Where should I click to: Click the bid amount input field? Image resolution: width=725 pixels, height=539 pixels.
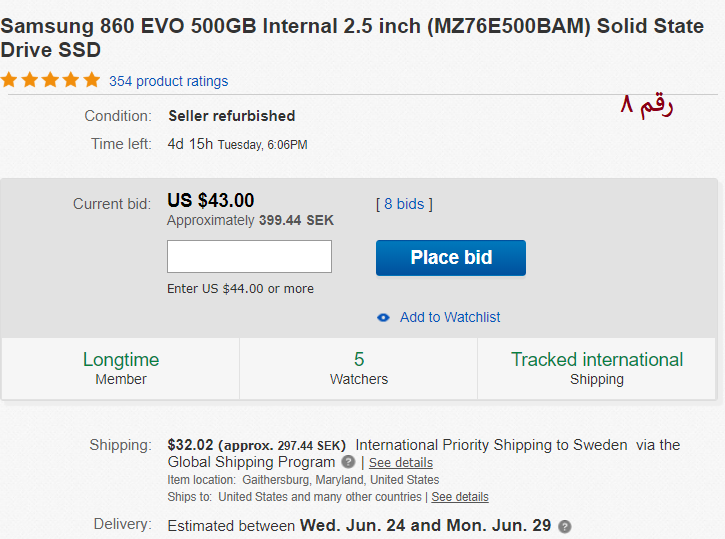249,257
